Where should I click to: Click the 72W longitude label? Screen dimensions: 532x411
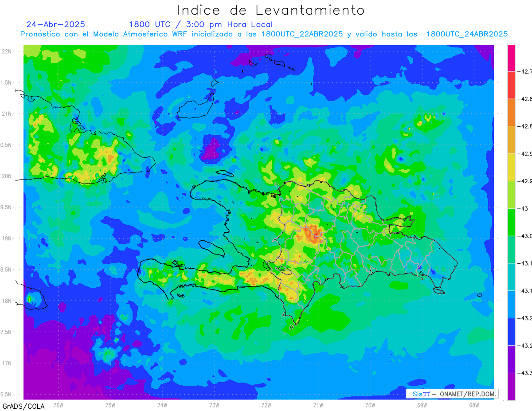coord(266,405)
